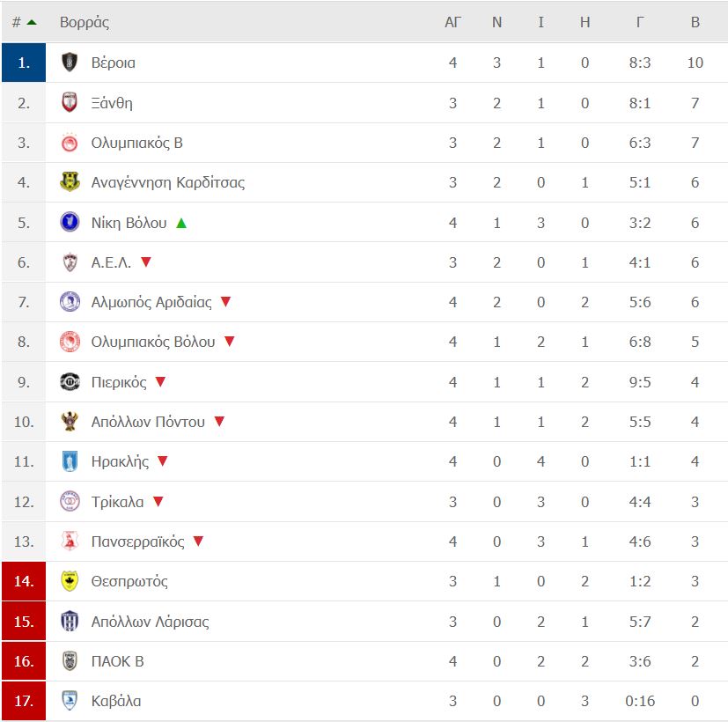
Task: Click the Απόλλων Πόντου eagle crest
Action: (70, 421)
